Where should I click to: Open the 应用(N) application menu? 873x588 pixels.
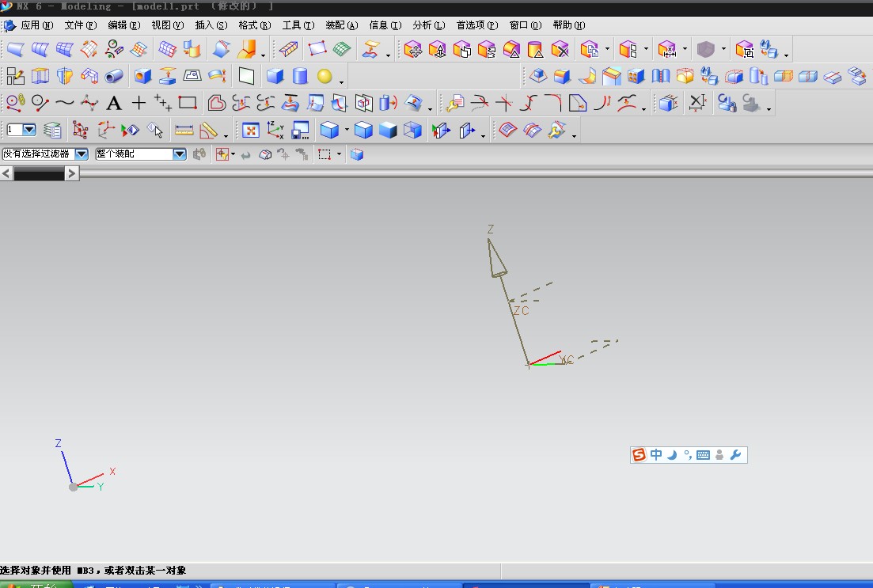click(36, 25)
